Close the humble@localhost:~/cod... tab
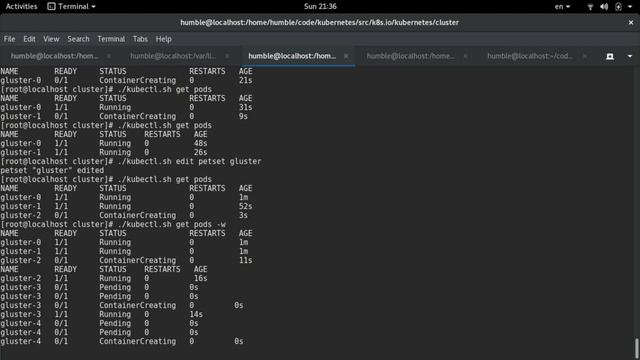 (x=584, y=56)
